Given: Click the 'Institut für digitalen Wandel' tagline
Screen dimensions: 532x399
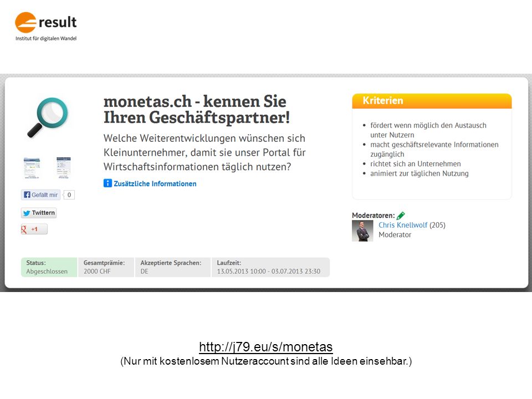Looking at the screenshot, I should pos(46,38).
